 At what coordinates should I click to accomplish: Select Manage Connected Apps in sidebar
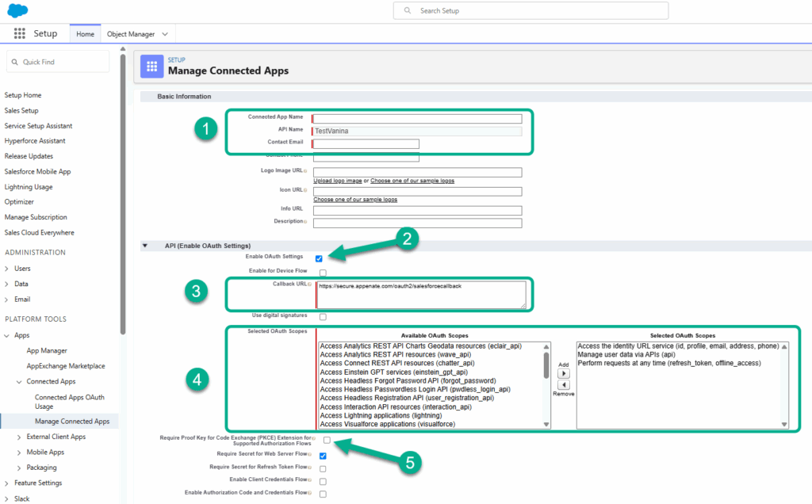point(72,422)
